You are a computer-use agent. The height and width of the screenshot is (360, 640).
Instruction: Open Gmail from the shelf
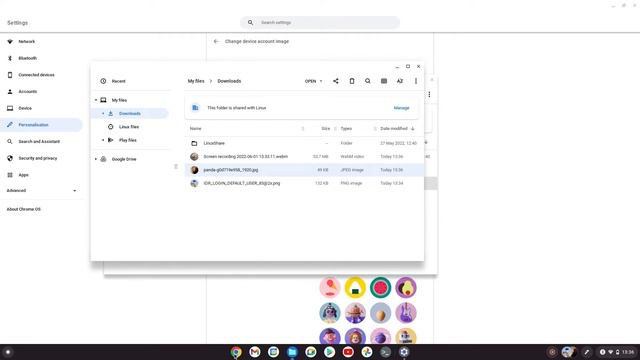pos(255,352)
